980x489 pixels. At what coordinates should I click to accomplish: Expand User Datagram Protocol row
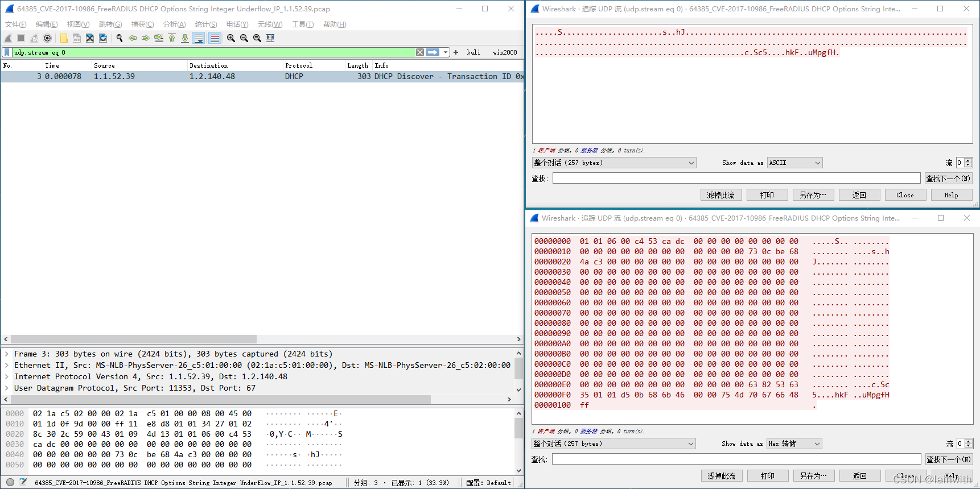[7, 388]
